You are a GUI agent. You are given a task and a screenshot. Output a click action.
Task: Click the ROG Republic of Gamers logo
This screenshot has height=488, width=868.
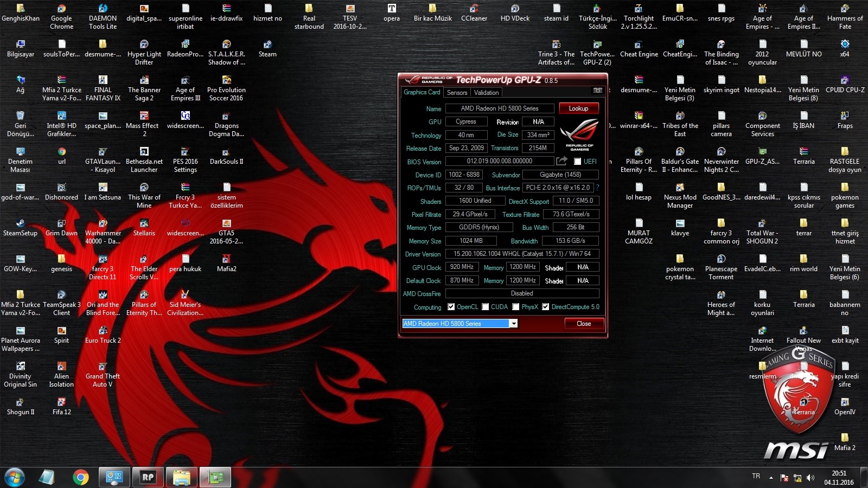pos(579,136)
